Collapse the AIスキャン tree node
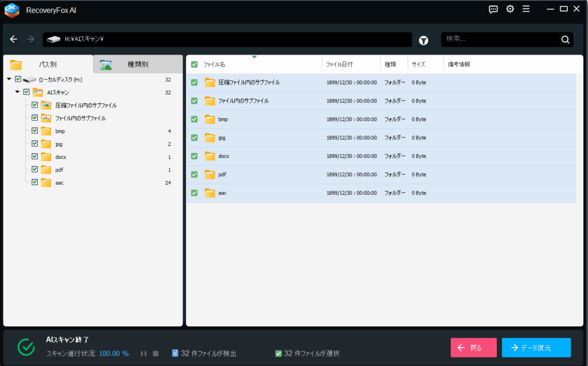Viewport: 588px width, 366px height. [x=17, y=92]
